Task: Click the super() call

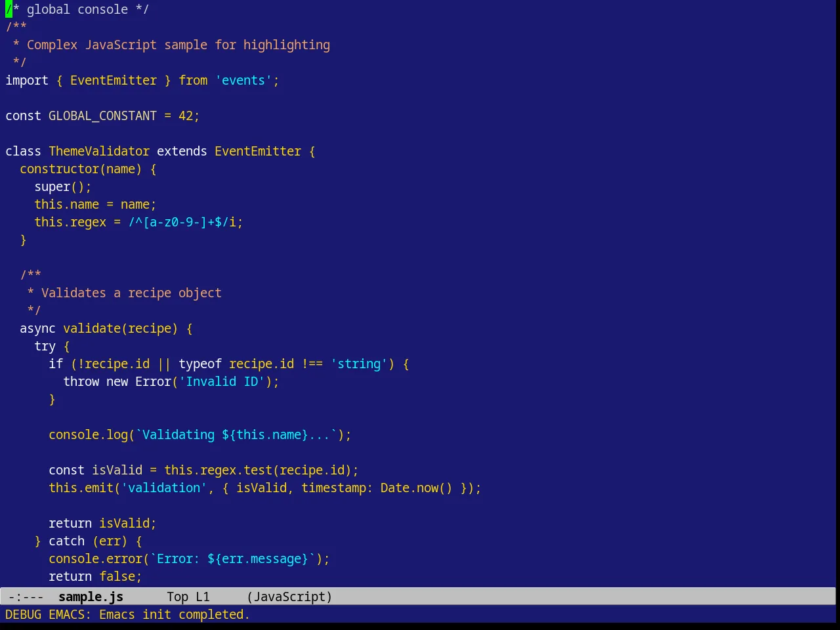Action: [x=59, y=186]
